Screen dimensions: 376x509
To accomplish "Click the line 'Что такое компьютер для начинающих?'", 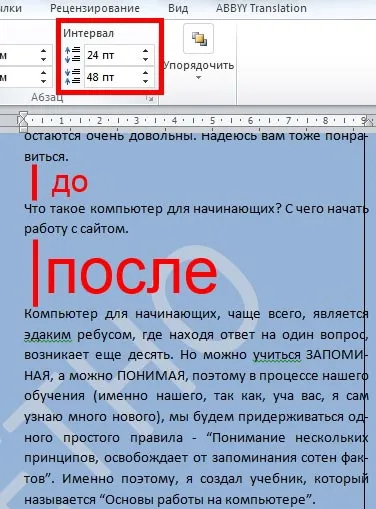I will pos(154,209).
